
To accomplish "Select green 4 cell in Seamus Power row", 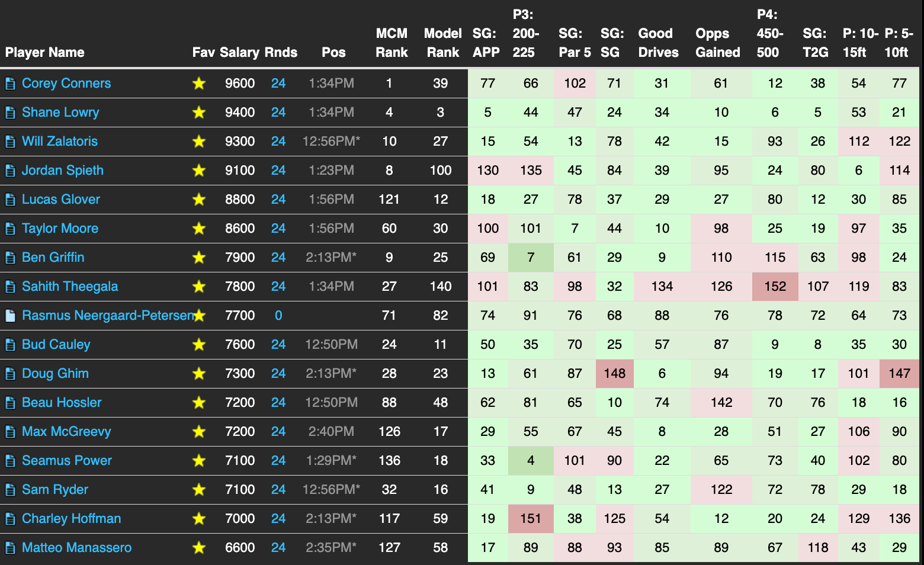I will click(x=531, y=461).
